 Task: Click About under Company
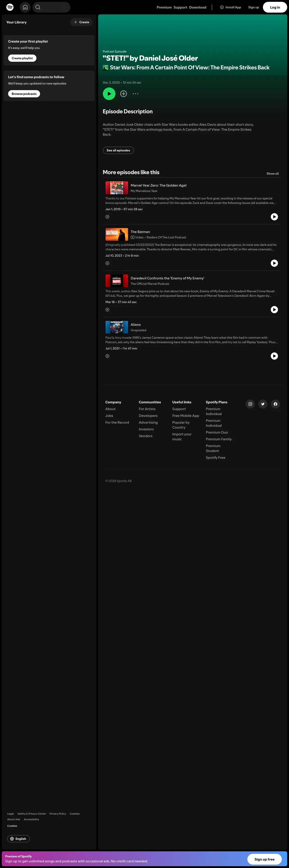click(110, 409)
